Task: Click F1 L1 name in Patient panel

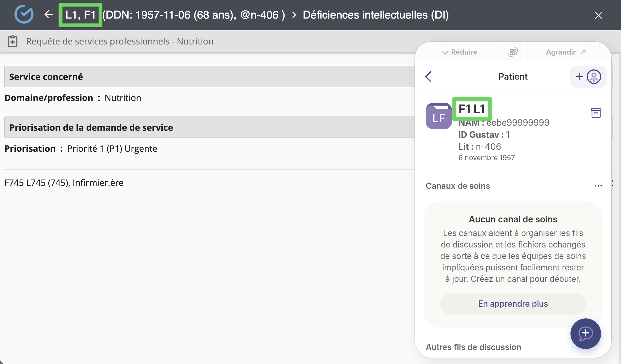Action: click(472, 109)
